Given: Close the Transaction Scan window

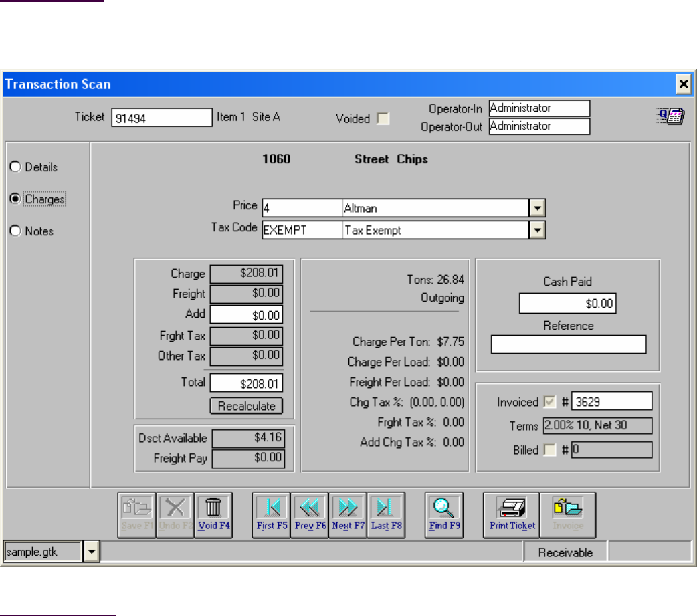Looking at the screenshot, I should click(683, 84).
